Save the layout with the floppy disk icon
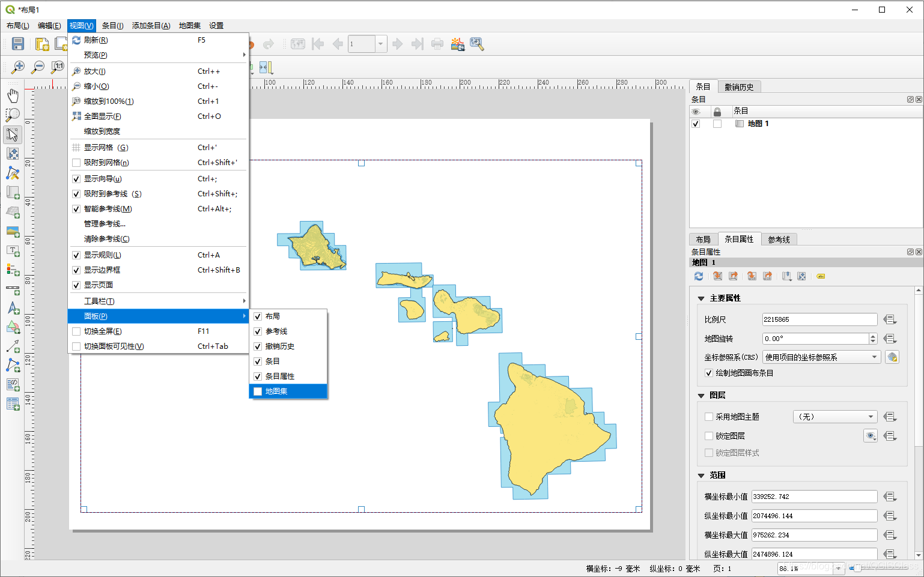 18,44
